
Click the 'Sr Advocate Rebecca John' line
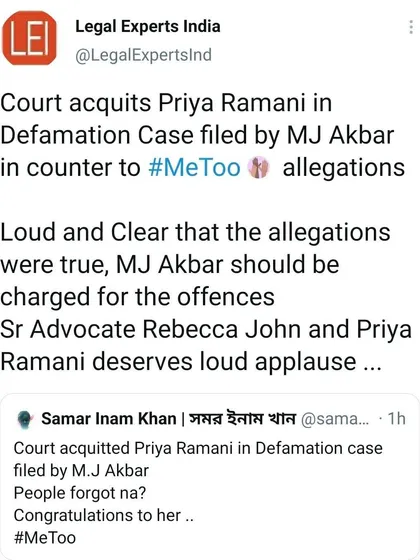(150, 329)
